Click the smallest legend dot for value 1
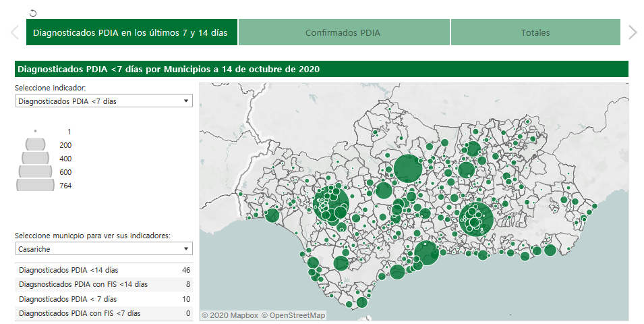The height and width of the screenshot is (324, 644). (35, 131)
